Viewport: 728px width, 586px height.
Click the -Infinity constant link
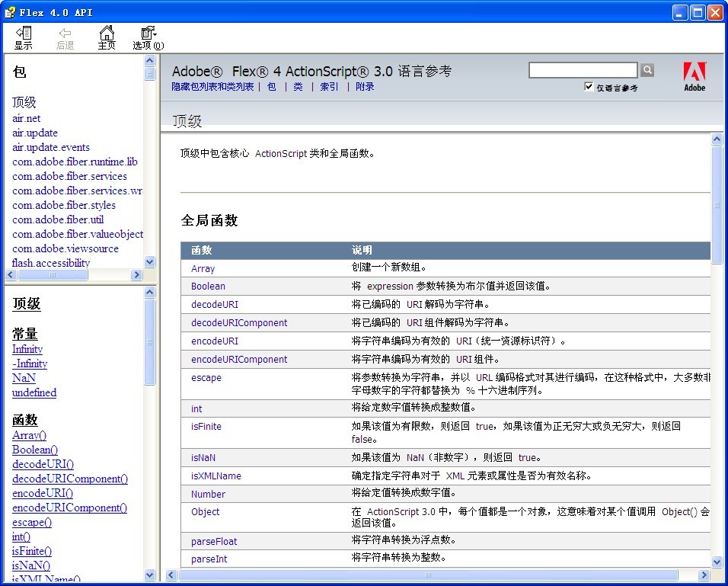pyautogui.click(x=30, y=363)
